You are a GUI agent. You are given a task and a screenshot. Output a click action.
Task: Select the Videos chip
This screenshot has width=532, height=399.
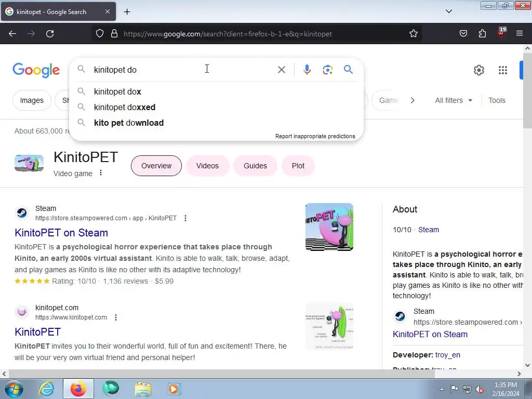207,166
